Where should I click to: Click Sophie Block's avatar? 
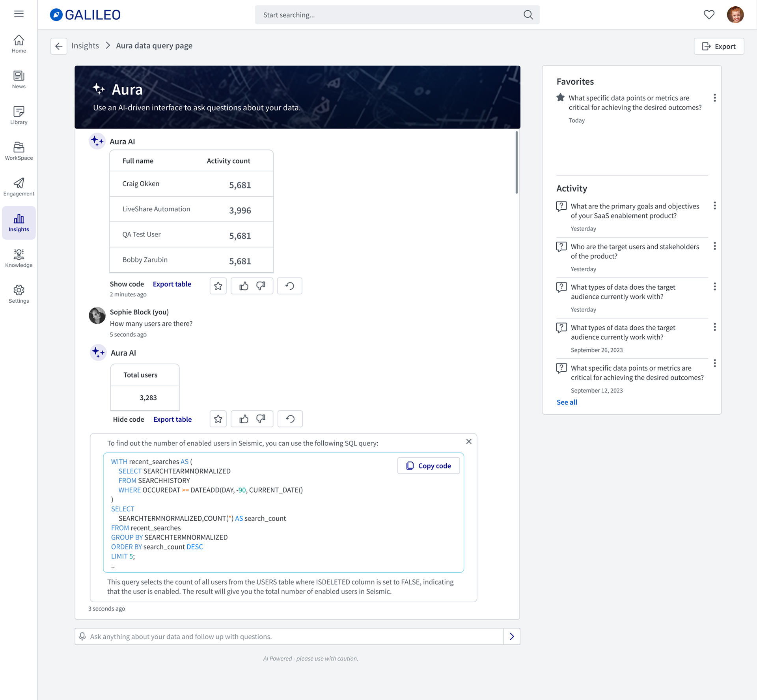point(97,315)
